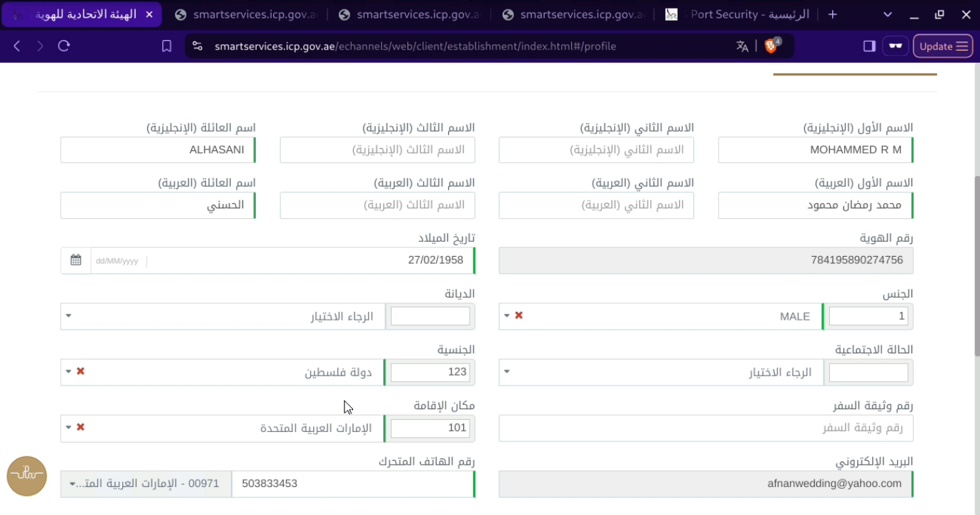Open the calendar icon for date of birth

click(76, 260)
